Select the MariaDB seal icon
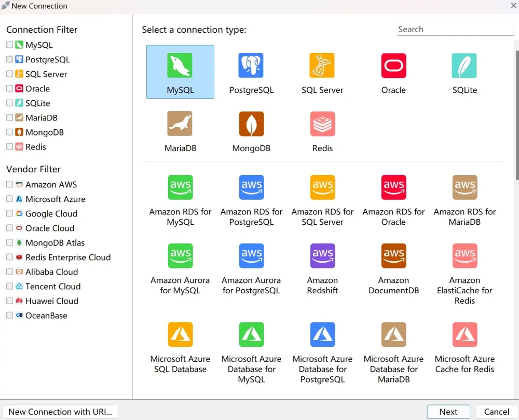This screenshot has width=519, height=420. click(x=180, y=124)
